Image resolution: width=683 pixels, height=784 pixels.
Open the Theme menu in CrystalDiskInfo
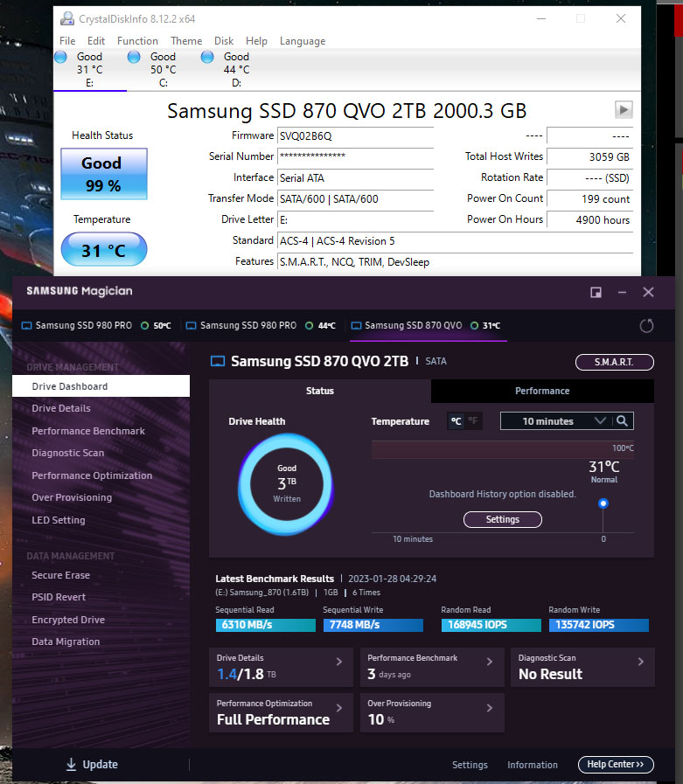click(x=186, y=41)
